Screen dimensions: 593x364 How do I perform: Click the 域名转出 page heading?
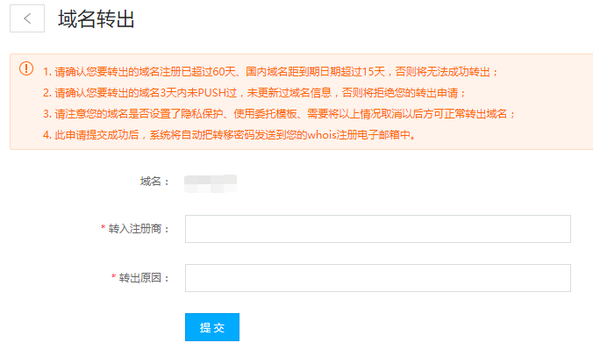[96, 19]
